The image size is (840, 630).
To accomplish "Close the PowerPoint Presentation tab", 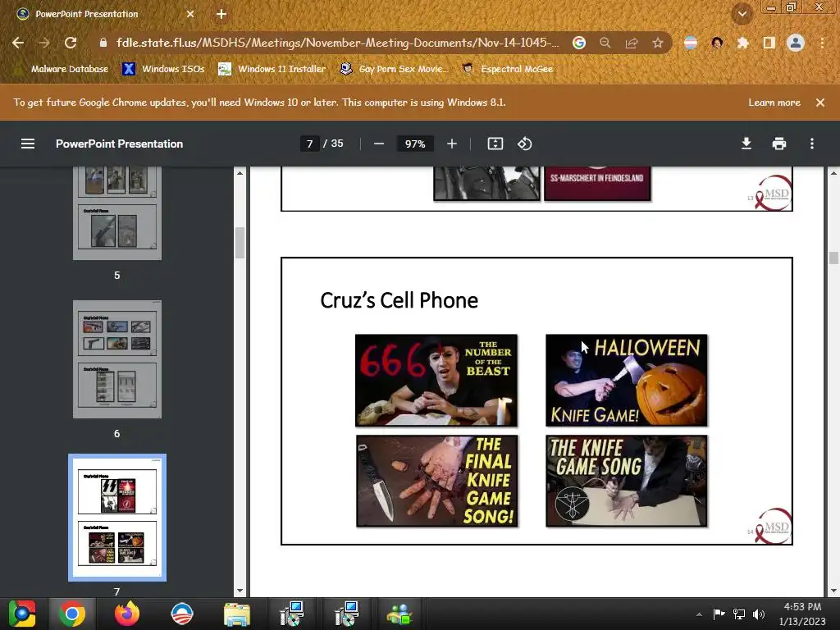I will pyautogui.click(x=190, y=14).
